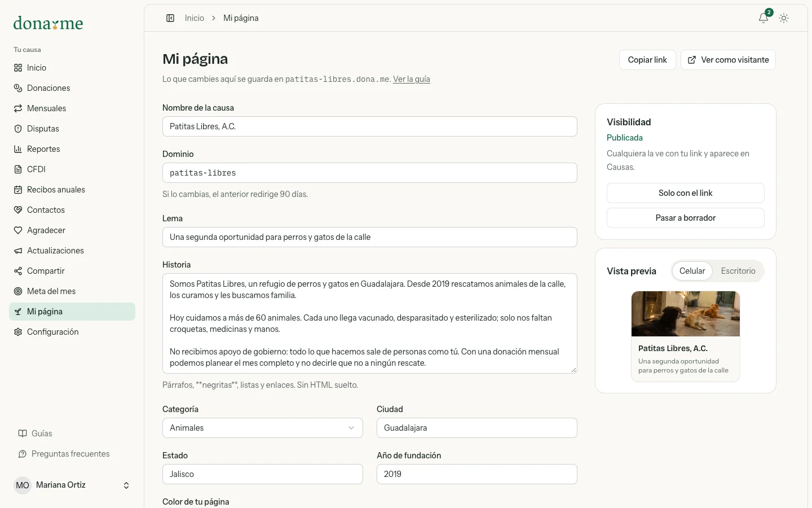
Task: Click the Ciudad field showing Guadalajara
Action: (477, 428)
